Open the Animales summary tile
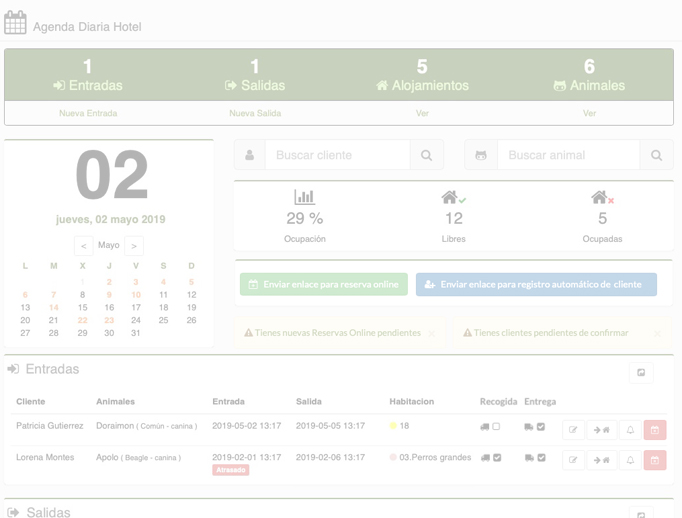Screen dimensions: 682x518 pos(589,75)
